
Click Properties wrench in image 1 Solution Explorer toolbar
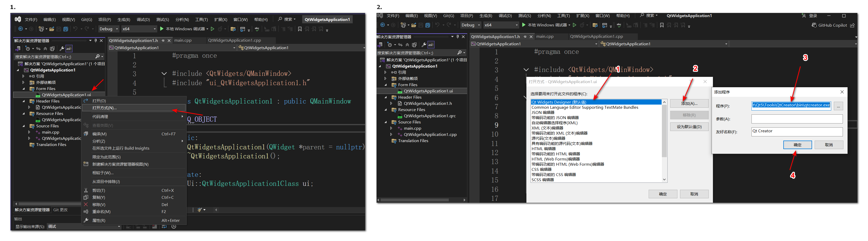click(x=62, y=49)
